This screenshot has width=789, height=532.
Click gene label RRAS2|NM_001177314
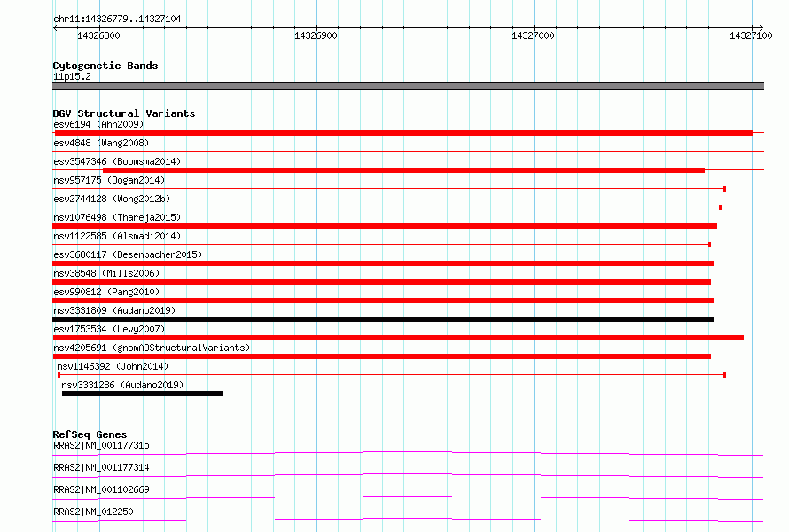[101, 467]
